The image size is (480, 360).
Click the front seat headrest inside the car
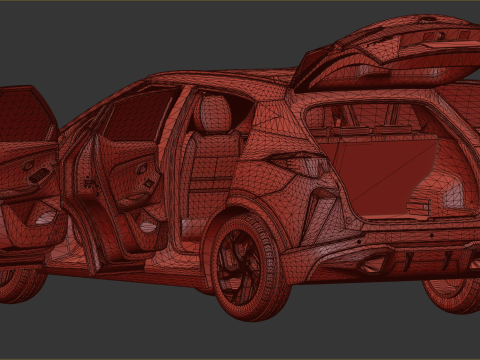tap(216, 113)
